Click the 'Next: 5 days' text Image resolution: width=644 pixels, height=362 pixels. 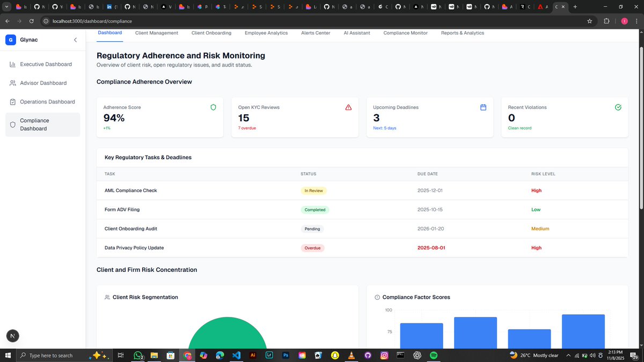(385, 128)
